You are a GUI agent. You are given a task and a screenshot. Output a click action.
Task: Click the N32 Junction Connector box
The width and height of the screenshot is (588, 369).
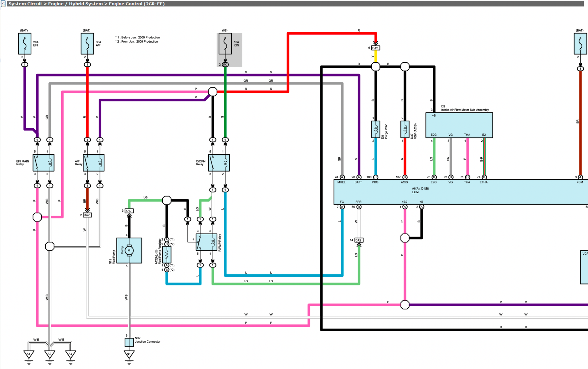tap(129, 342)
